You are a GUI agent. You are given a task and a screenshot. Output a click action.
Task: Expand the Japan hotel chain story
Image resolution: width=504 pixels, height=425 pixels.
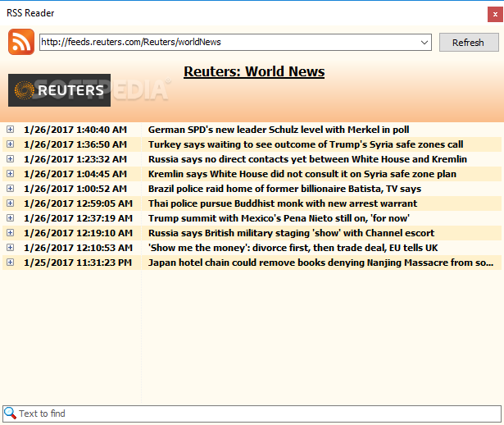11,263
